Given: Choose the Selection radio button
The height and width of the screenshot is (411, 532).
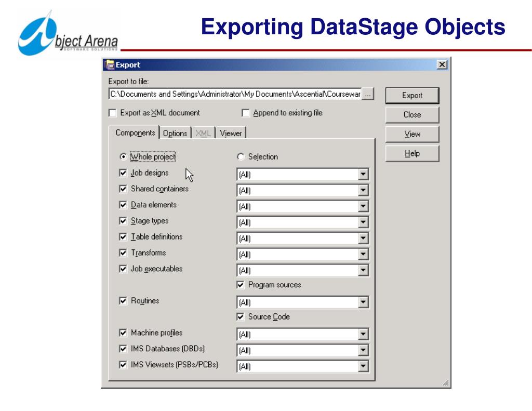Looking at the screenshot, I should tap(241, 157).
